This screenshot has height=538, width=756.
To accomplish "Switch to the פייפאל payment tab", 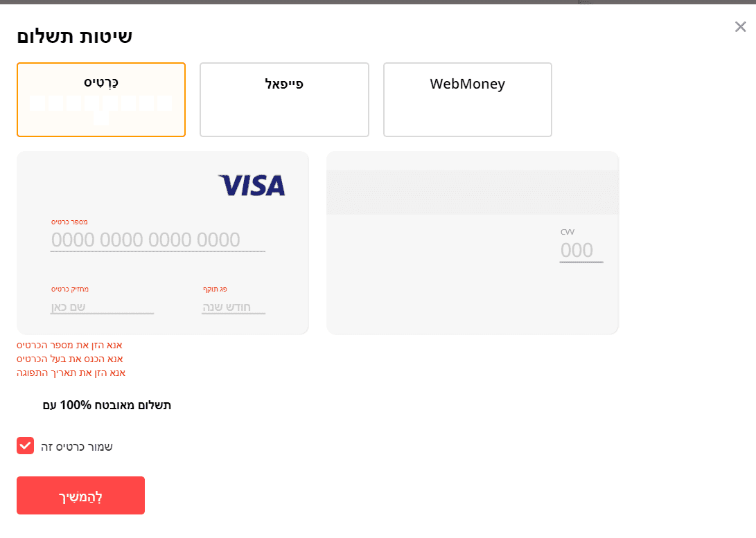I will tap(284, 100).
